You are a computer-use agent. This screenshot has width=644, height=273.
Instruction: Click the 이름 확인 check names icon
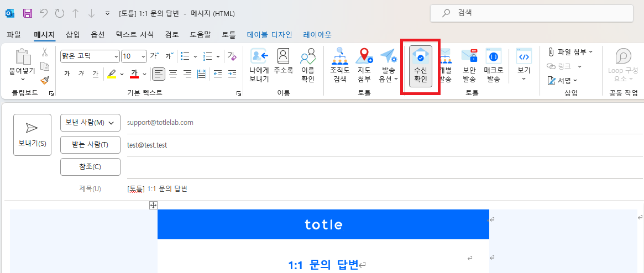coord(308,56)
